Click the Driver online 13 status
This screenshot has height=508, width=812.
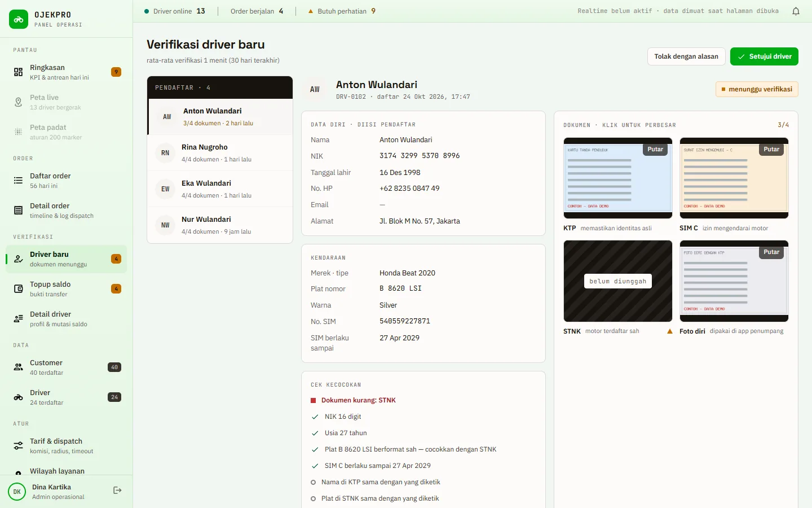(x=175, y=11)
